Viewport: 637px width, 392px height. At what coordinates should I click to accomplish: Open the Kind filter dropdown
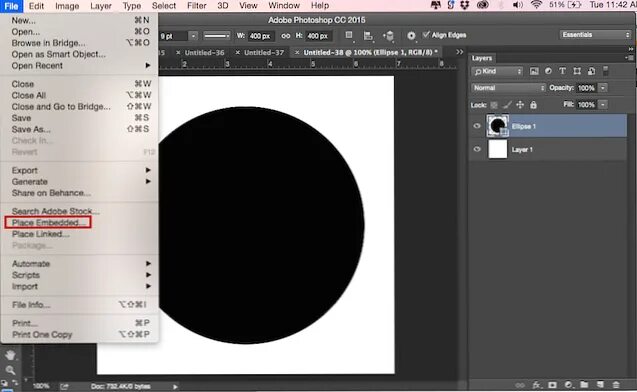[x=498, y=71]
